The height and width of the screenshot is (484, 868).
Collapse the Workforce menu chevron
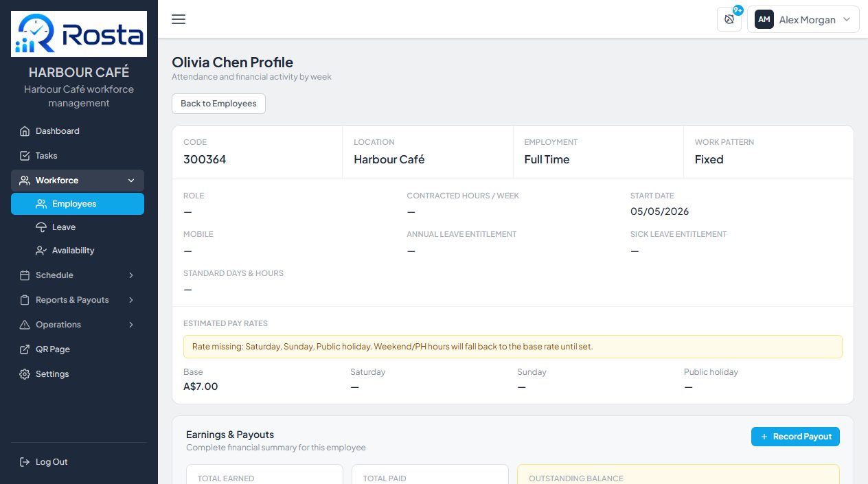click(131, 181)
